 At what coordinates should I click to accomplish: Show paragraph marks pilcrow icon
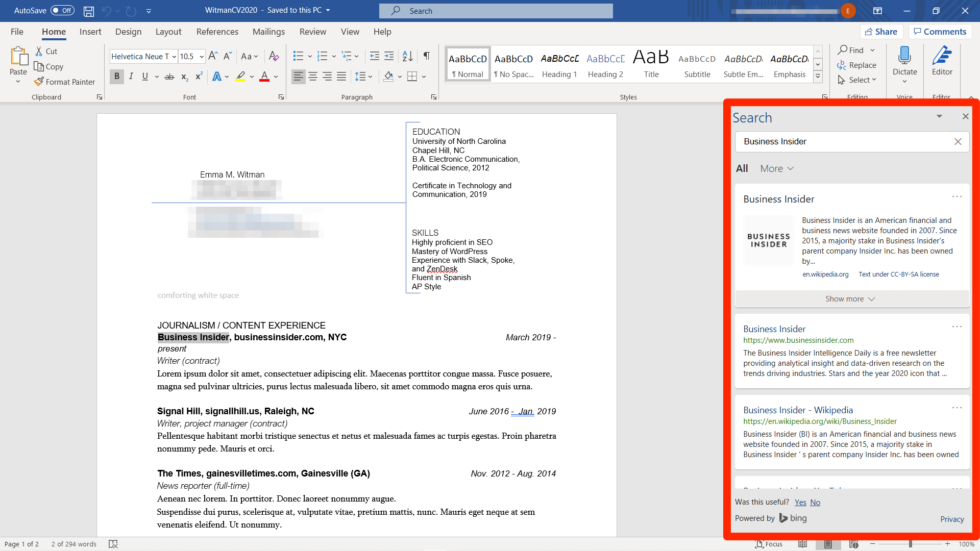(x=426, y=56)
